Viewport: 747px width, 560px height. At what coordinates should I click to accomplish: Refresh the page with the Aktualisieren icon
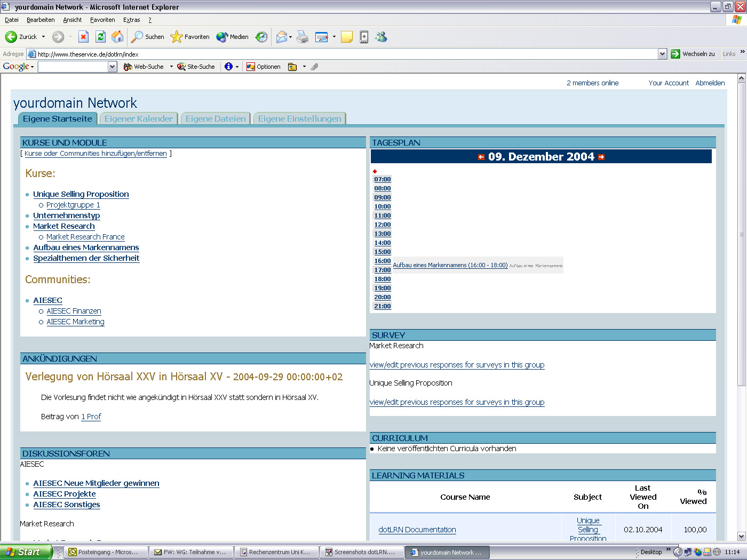pyautogui.click(x=99, y=36)
